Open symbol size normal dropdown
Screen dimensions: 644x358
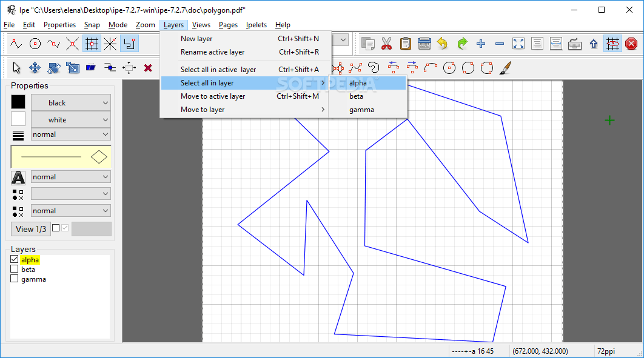tap(71, 211)
